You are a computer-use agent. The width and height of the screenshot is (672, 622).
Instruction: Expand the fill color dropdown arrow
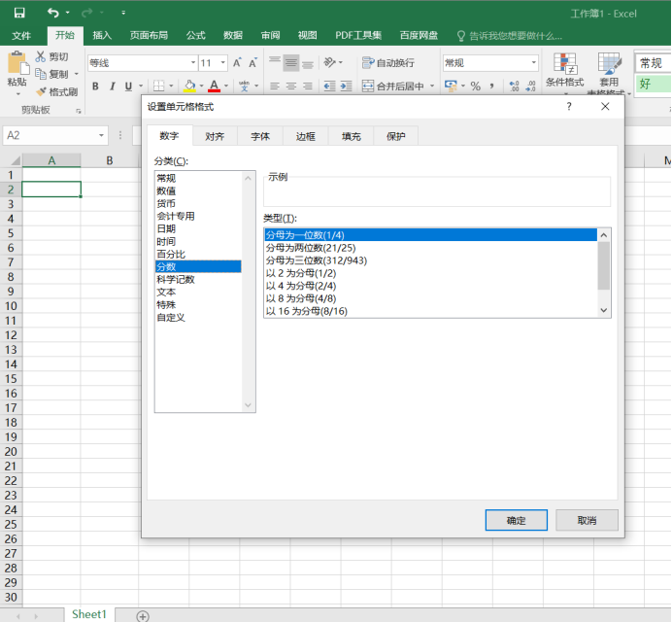[201, 86]
